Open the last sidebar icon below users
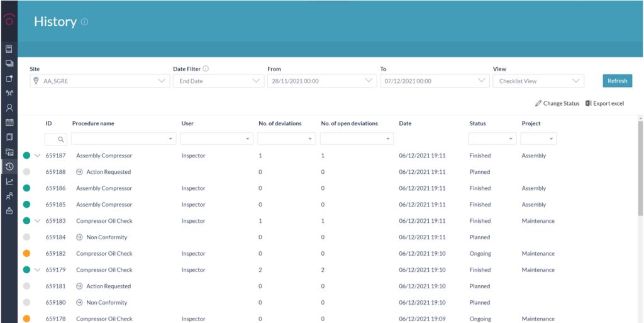The height and width of the screenshot is (323, 644). [x=9, y=211]
